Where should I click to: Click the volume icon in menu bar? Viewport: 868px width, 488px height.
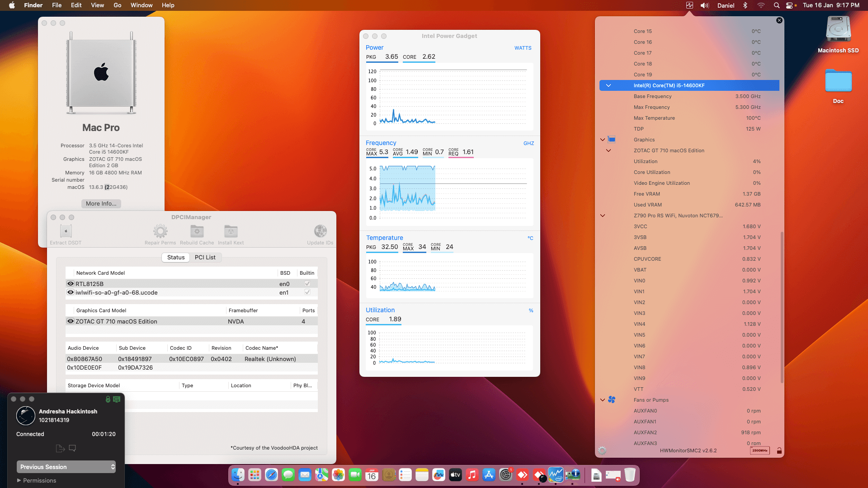pos(704,5)
